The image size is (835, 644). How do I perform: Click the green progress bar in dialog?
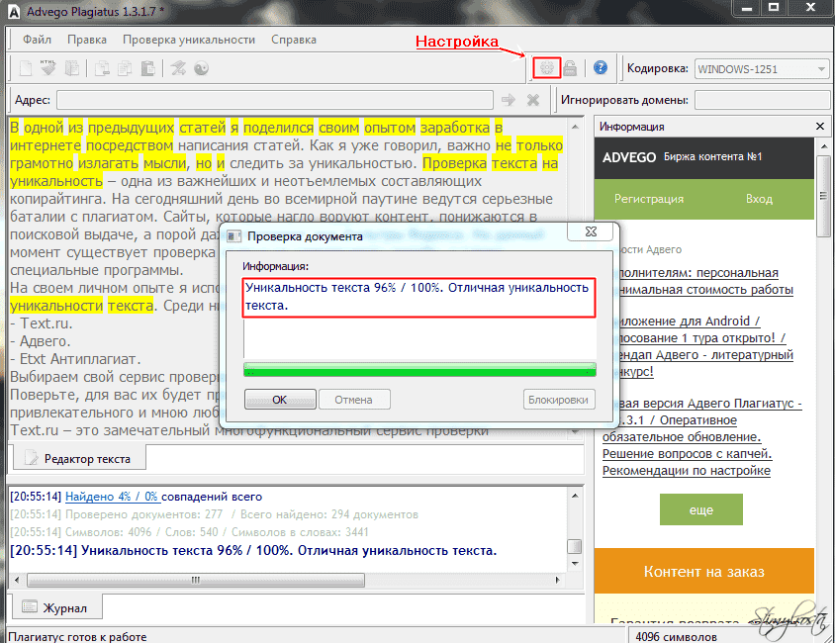[419, 370]
